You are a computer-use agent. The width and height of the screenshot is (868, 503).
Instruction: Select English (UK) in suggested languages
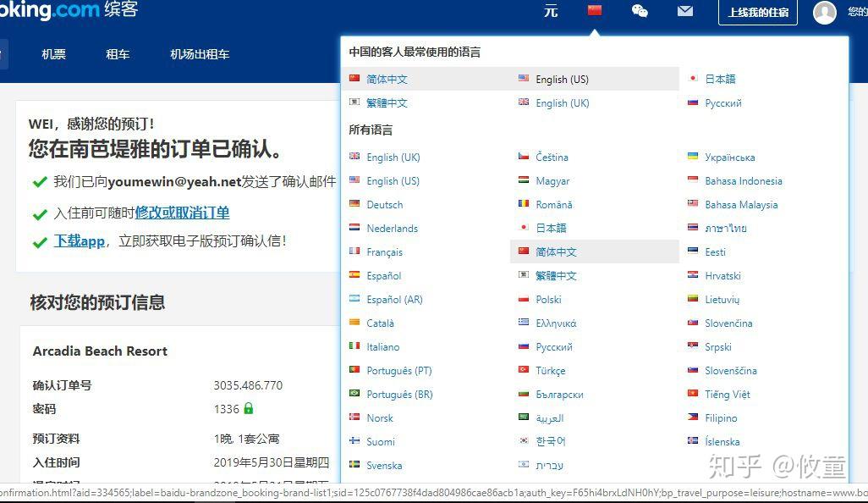(563, 103)
